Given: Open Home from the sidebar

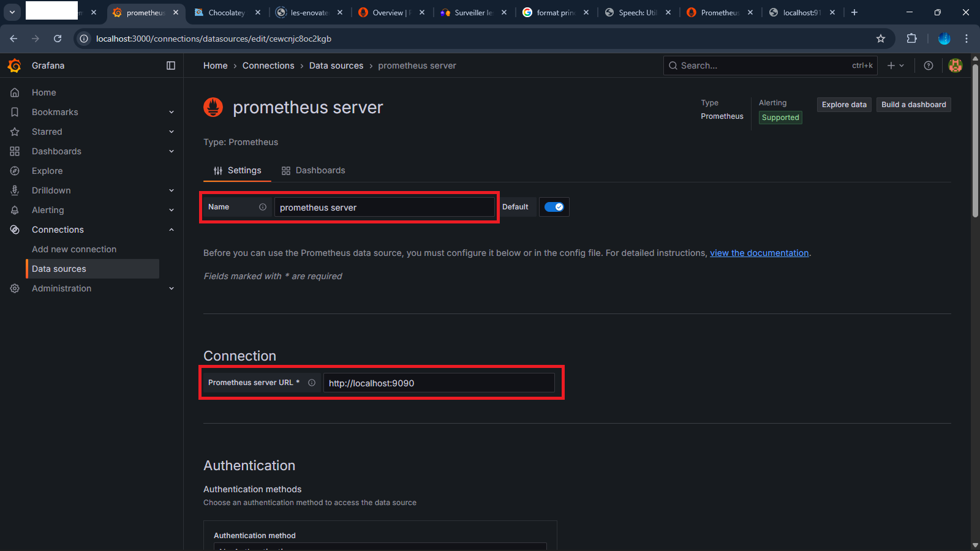Looking at the screenshot, I should tap(44, 92).
